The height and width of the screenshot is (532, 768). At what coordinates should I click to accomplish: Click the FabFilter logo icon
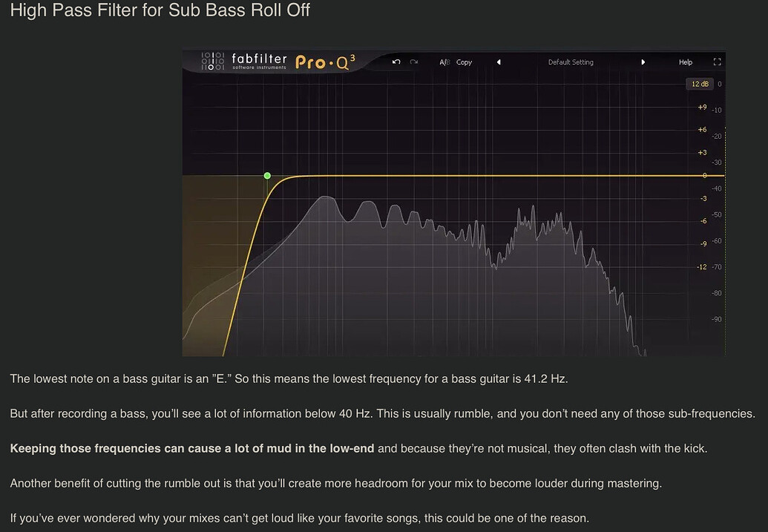pyautogui.click(x=211, y=62)
